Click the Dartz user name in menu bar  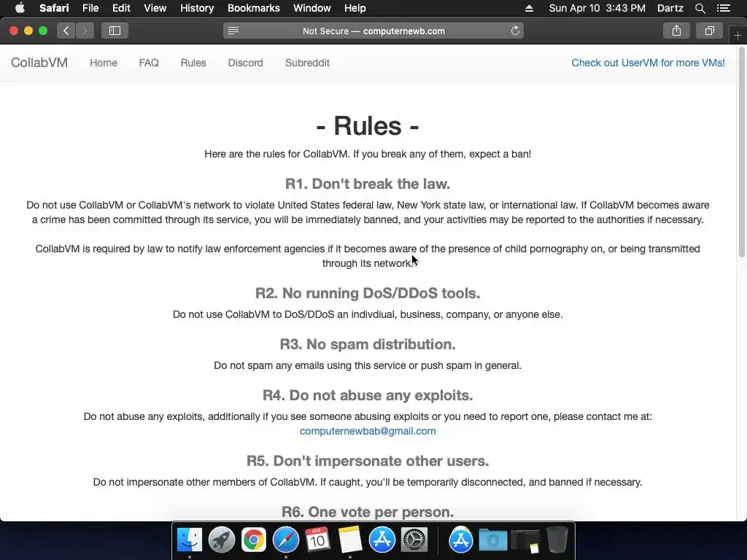670,8
